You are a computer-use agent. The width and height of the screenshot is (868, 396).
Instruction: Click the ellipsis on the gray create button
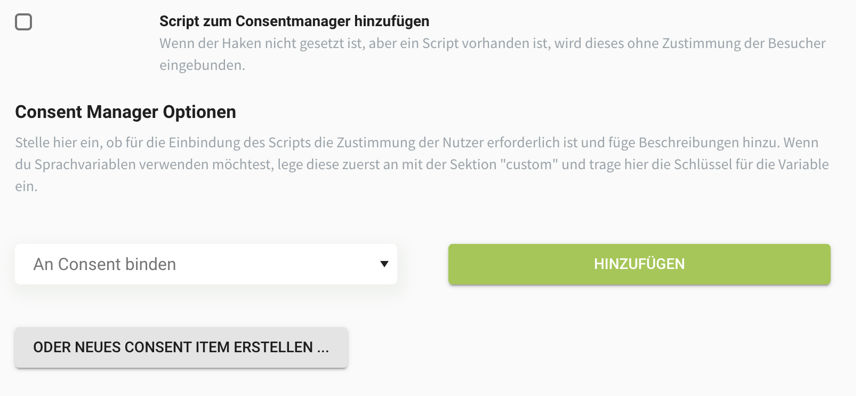tap(323, 347)
